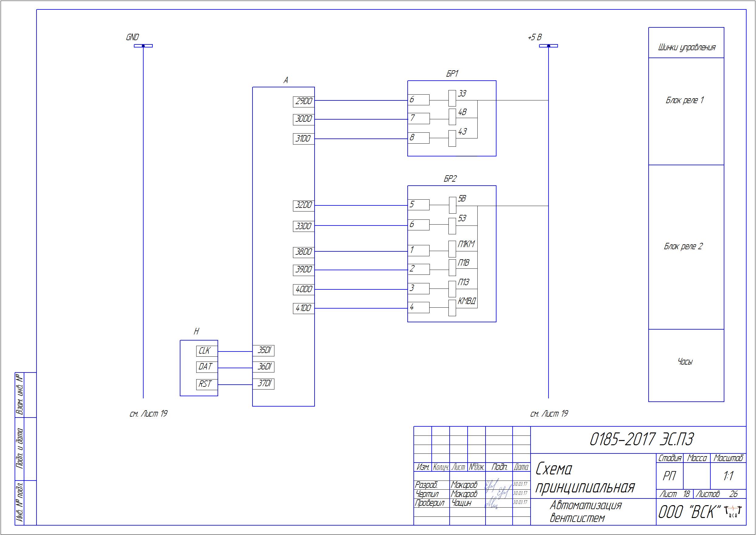
Task: Click the 41DO pin on block A
Action: point(304,308)
